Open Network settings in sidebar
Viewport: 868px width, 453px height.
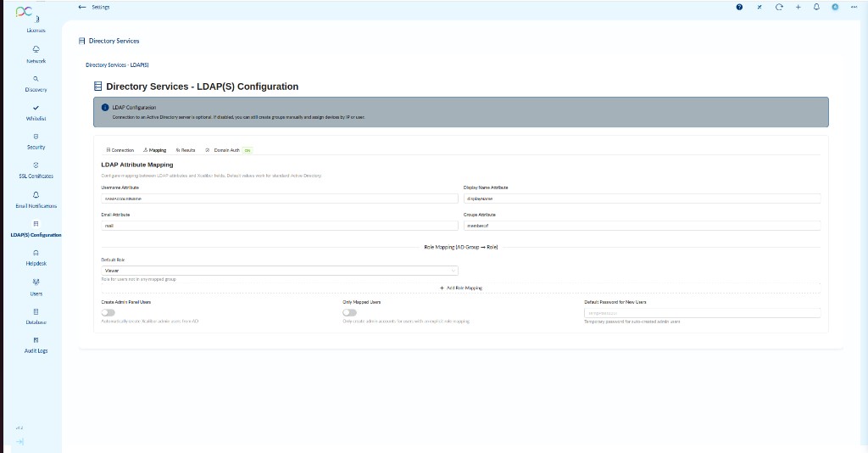[36, 55]
